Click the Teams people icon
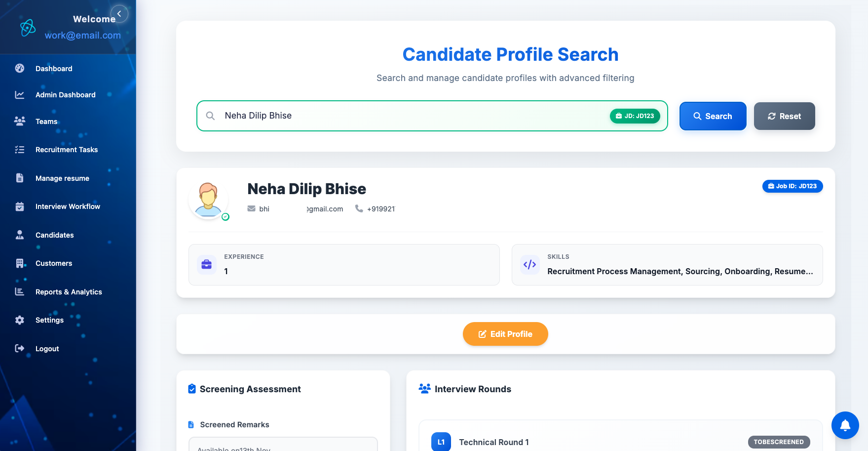 (x=20, y=122)
